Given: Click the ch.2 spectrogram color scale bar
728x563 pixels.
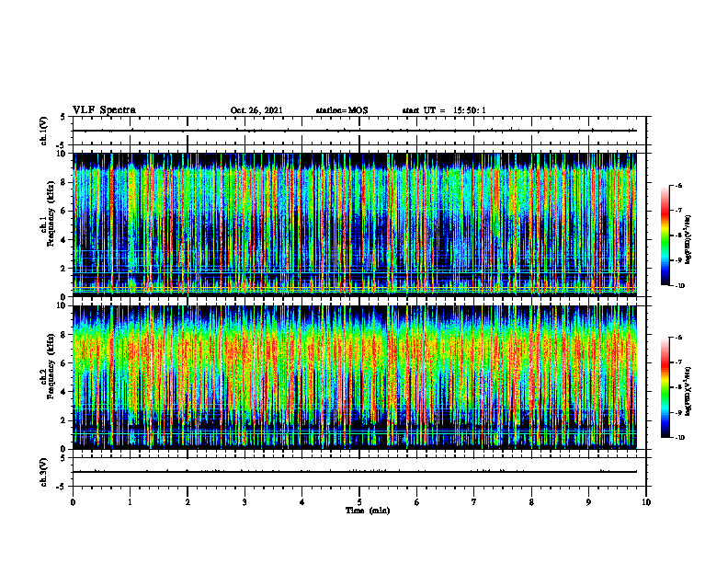Looking at the screenshot, I should click(665, 387).
